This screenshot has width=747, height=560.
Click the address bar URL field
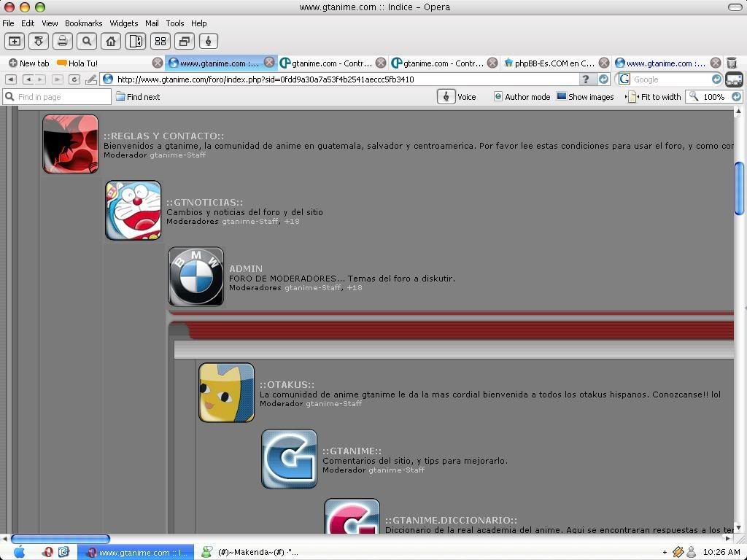coord(345,79)
